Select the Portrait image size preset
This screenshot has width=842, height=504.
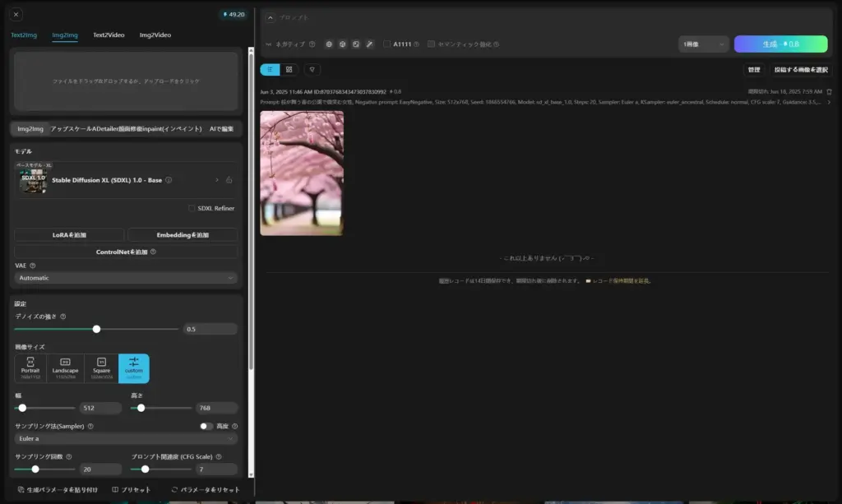coord(30,368)
